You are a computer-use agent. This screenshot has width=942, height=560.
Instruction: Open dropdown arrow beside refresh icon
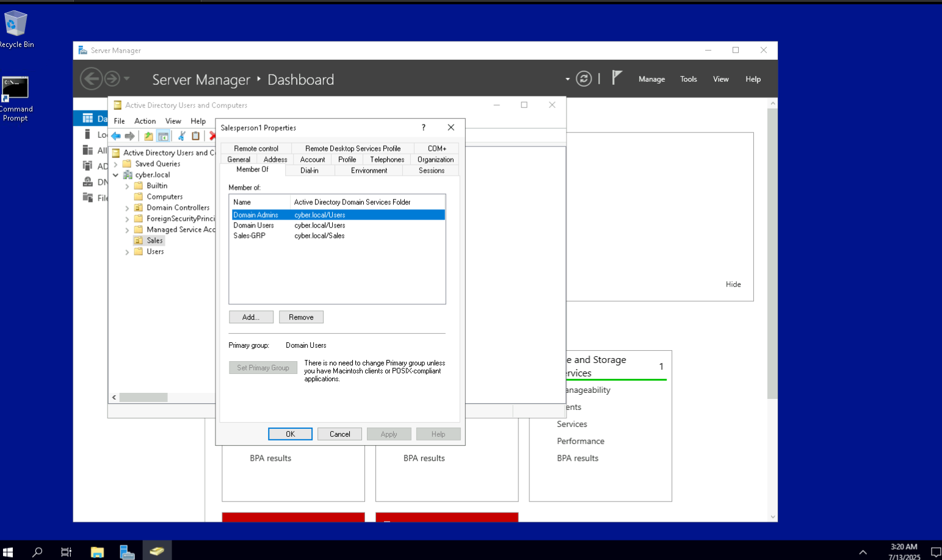click(567, 79)
